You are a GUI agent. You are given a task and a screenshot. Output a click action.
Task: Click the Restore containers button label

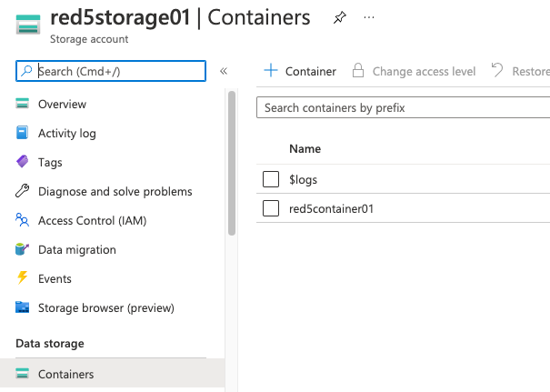tap(531, 72)
